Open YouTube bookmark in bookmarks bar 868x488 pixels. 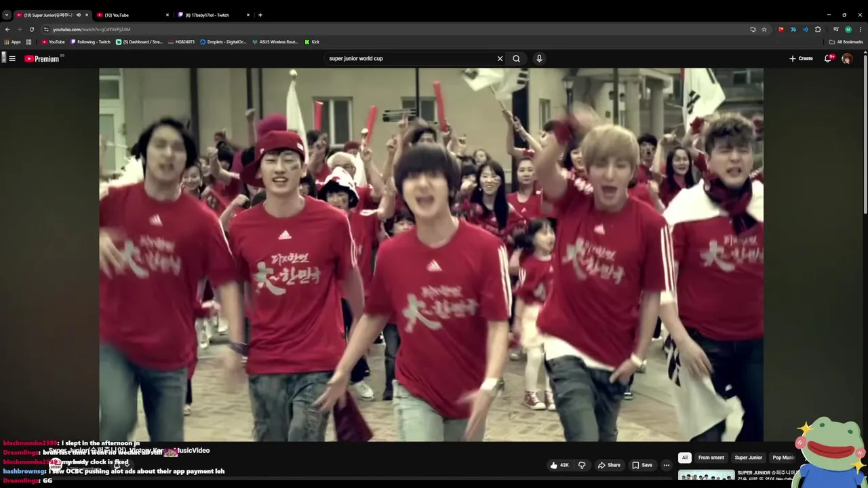pyautogui.click(x=53, y=42)
